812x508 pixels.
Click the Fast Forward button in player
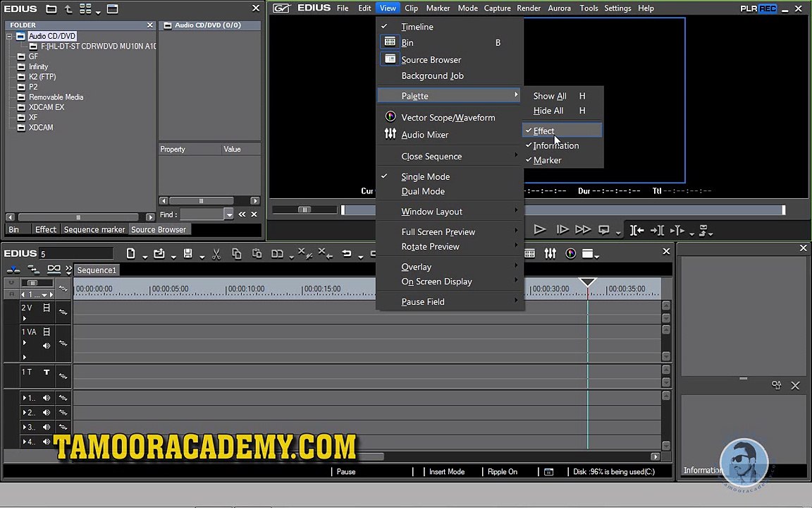(x=583, y=229)
